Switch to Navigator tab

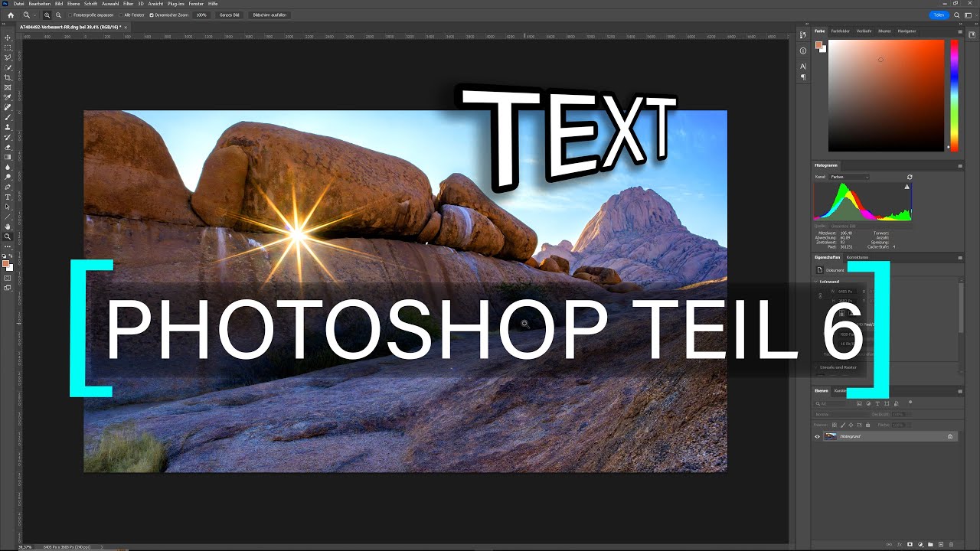pos(906,31)
